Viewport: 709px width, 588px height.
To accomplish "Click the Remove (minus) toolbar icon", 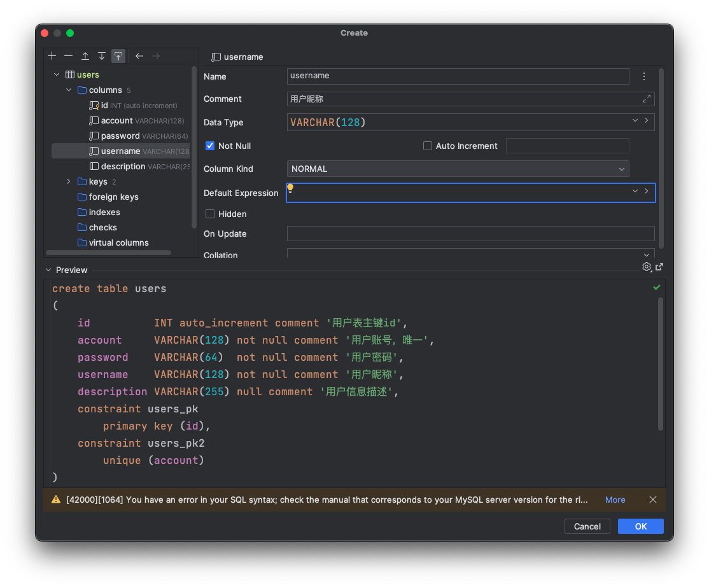I will [x=69, y=56].
